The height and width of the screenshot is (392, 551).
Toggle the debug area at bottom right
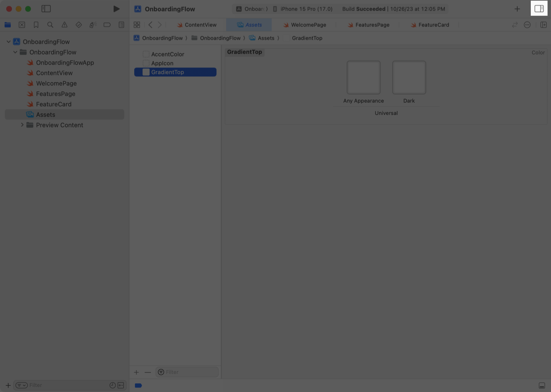click(x=542, y=385)
